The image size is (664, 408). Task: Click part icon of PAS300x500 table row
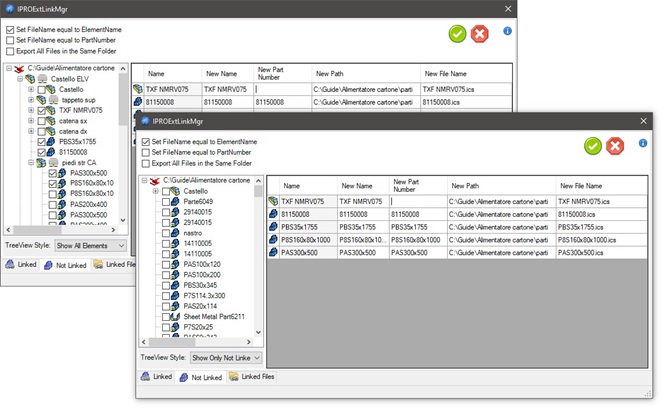point(273,253)
